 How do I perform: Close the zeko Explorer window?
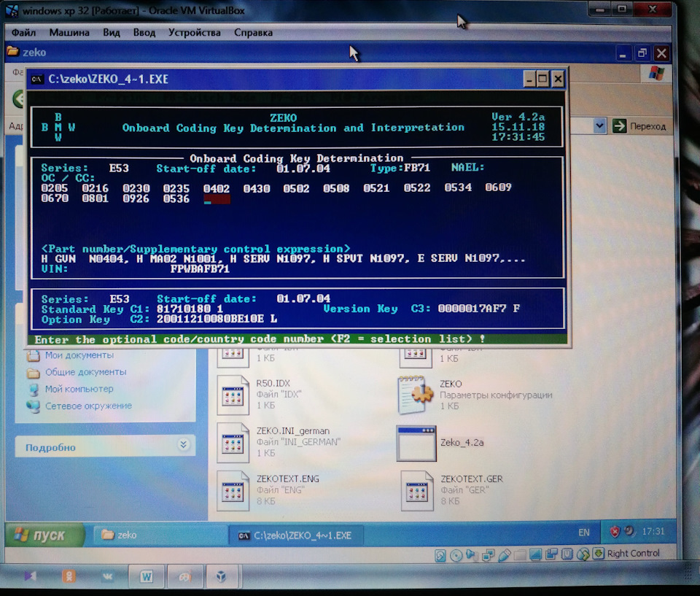[x=661, y=53]
